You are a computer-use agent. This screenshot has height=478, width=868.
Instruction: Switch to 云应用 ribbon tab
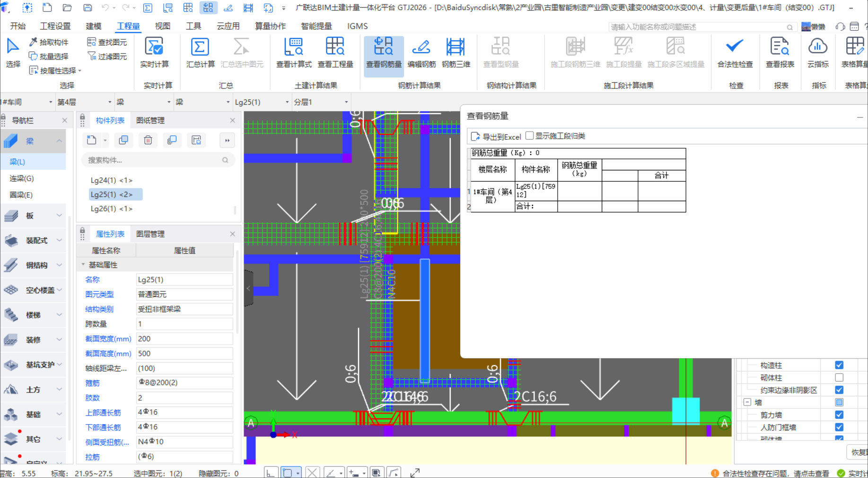pos(228,26)
